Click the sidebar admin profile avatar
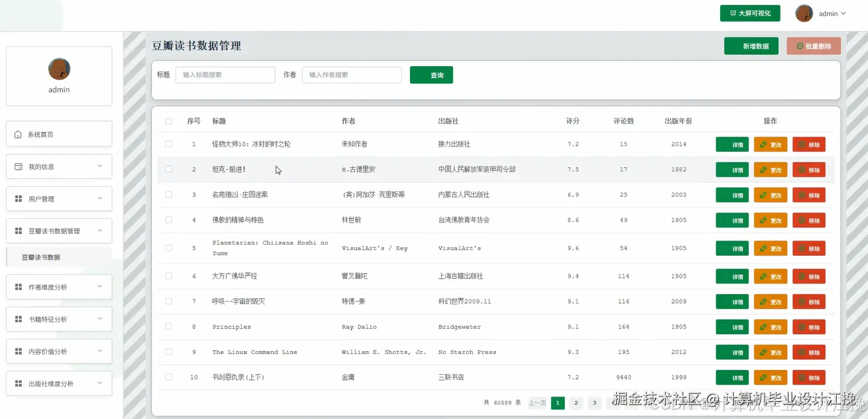This screenshot has height=419, width=868. pos(59,69)
